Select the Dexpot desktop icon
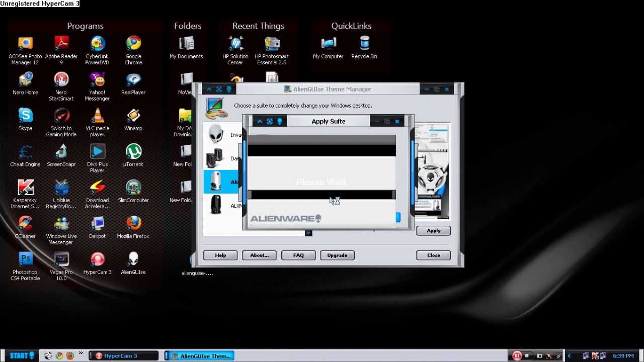 click(x=97, y=228)
